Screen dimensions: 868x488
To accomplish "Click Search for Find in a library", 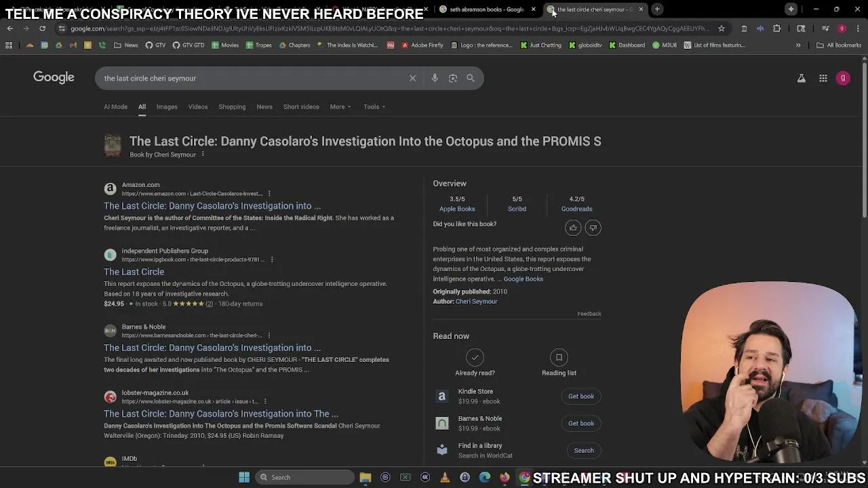I will [x=584, y=451].
